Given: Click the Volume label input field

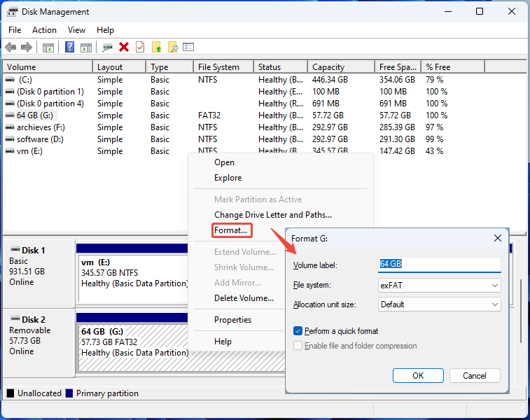Looking at the screenshot, I should (x=439, y=264).
